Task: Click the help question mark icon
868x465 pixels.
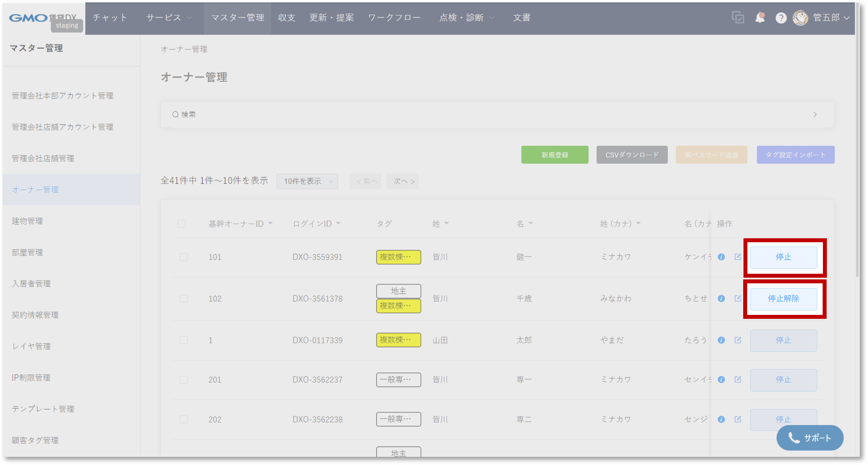Action: tap(781, 18)
